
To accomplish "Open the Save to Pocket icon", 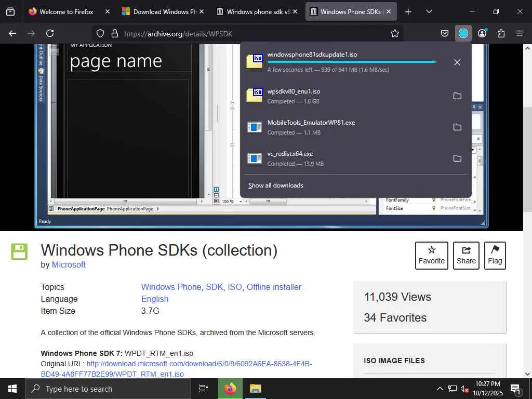I will (445, 33).
